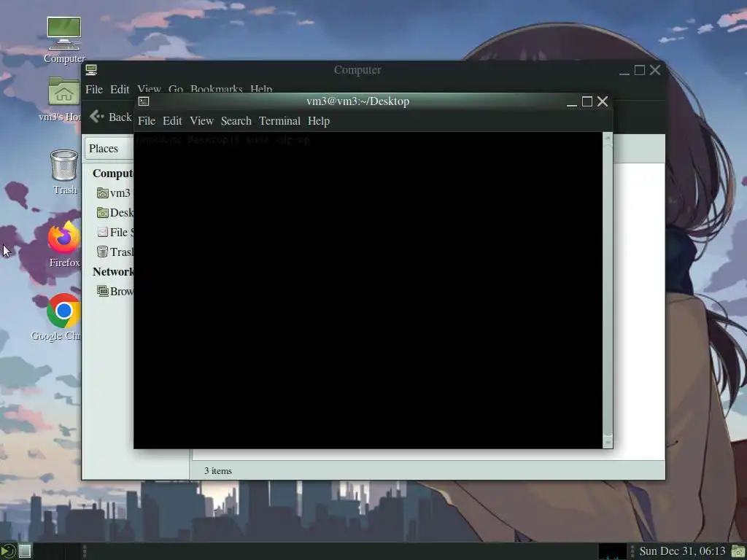The height and width of the screenshot is (560, 747).
Task: Open Bookmarks menu of Computer window
Action: [x=216, y=89]
